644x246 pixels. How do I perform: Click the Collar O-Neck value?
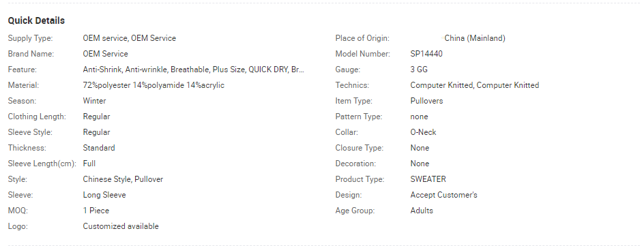[x=423, y=132]
